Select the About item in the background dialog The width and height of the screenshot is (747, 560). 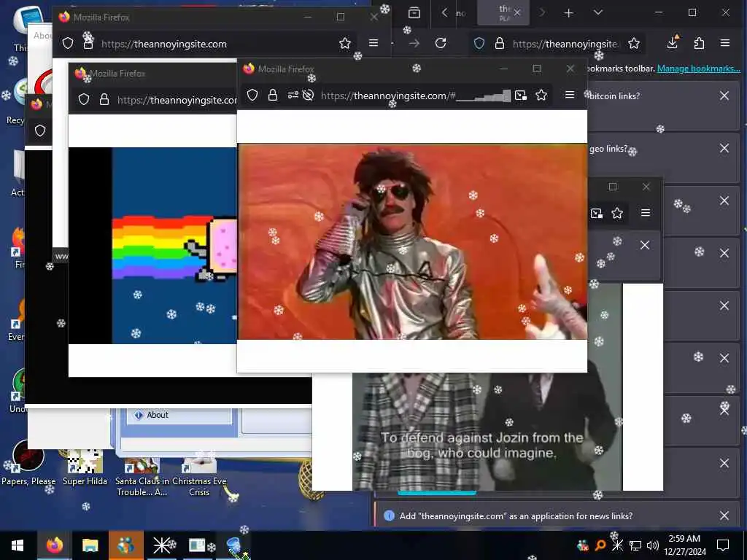(x=180, y=415)
